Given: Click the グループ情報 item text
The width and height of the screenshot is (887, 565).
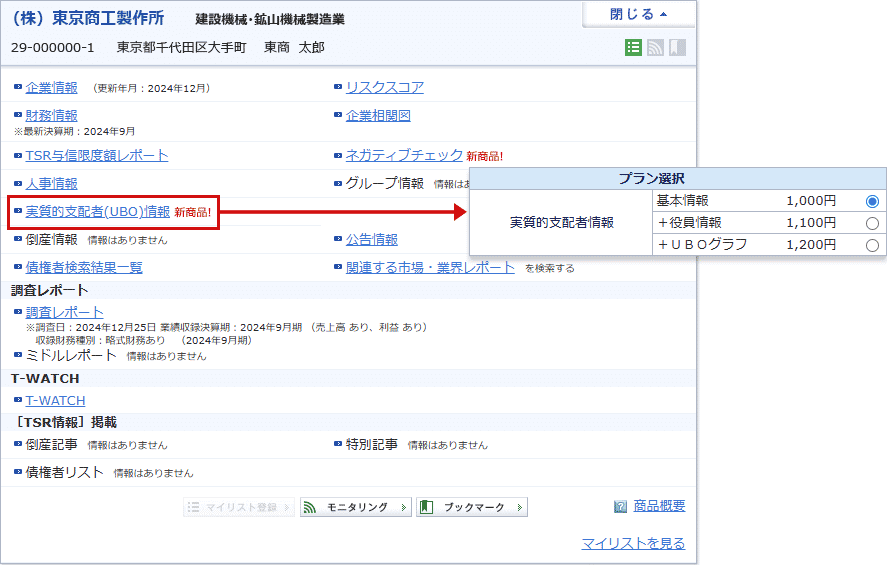Looking at the screenshot, I should coord(385,183).
